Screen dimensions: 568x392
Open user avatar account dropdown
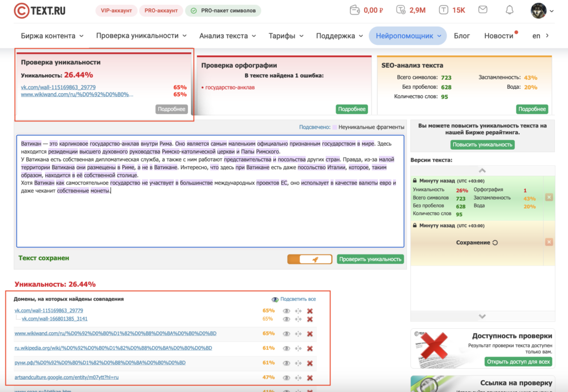[542, 10]
